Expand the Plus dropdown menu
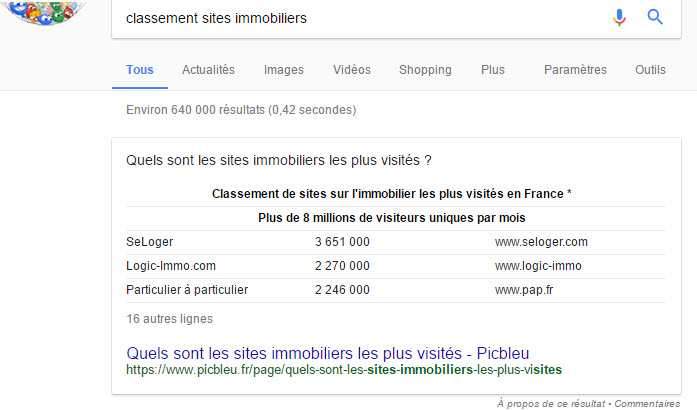 (x=493, y=70)
